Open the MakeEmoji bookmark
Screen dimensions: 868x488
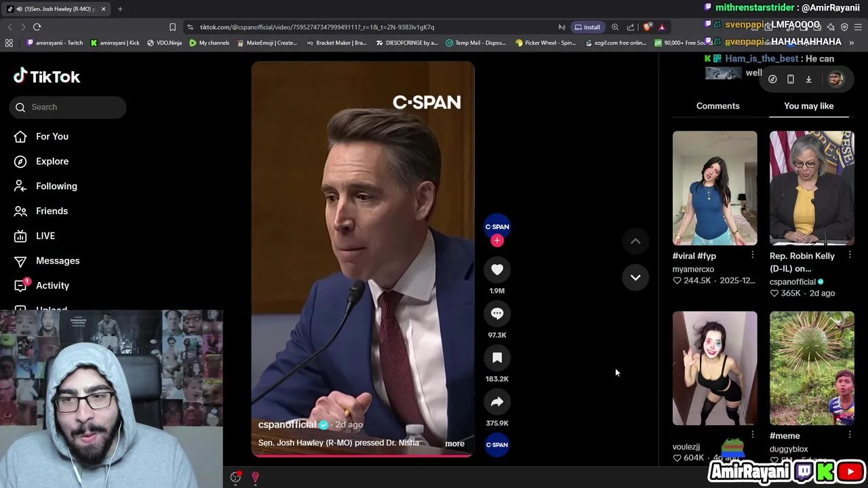tap(267, 43)
